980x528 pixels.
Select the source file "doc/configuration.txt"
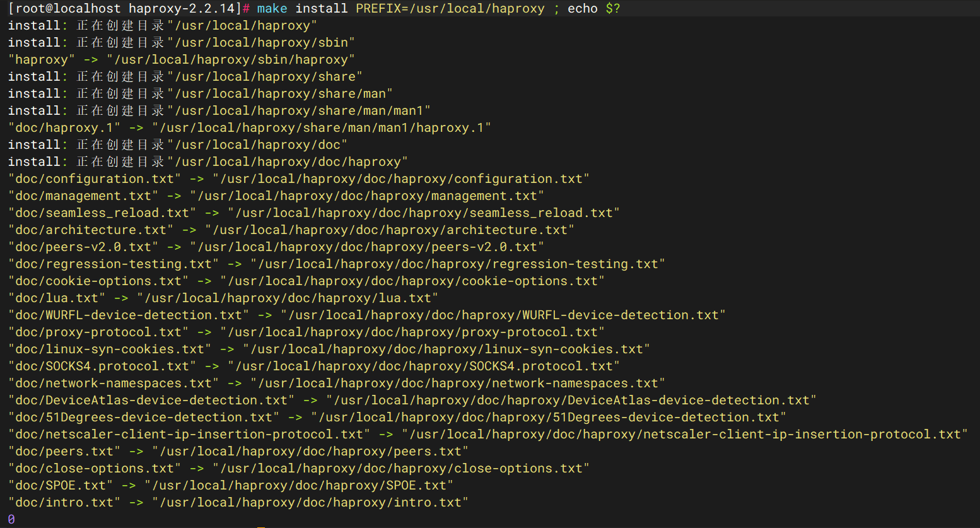95,179
